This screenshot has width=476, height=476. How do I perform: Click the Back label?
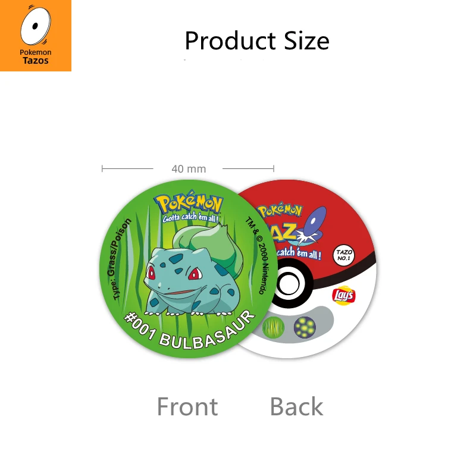pos(296,406)
